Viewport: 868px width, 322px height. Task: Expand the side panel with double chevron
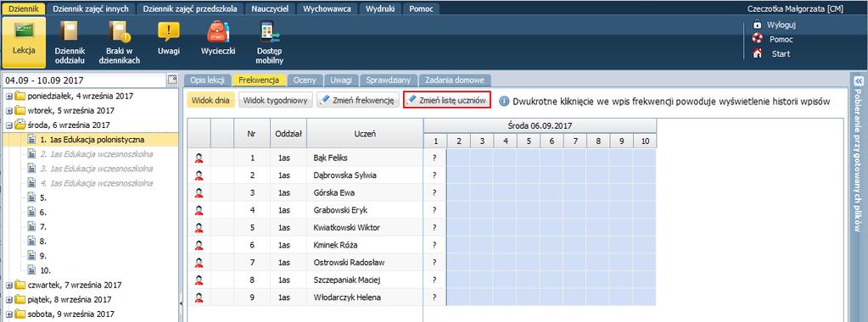pos(859,80)
